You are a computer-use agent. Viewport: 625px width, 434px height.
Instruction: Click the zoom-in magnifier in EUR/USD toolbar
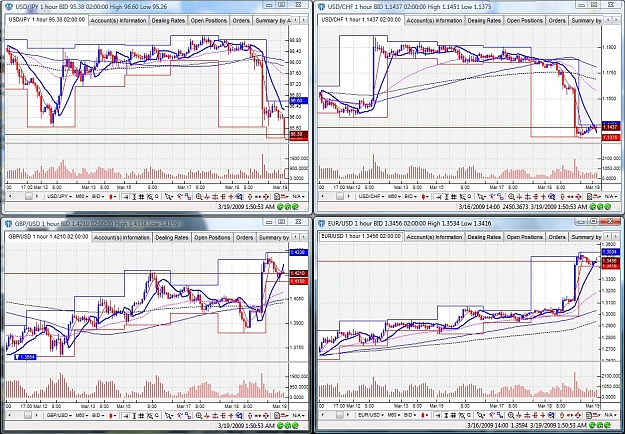(510, 415)
